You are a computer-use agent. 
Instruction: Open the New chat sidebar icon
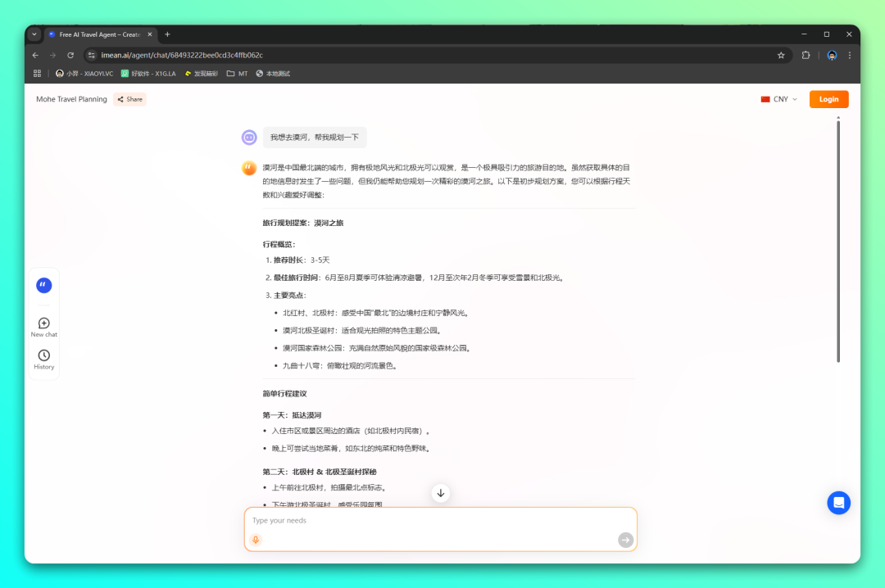click(x=44, y=323)
